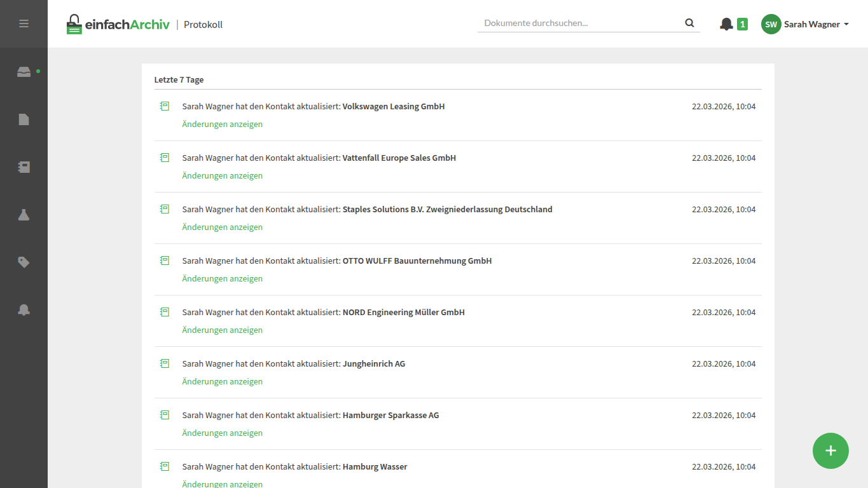This screenshot has height=488, width=868.
Task: Click the Vattenfall Europe Sales GmbH name
Action: 399,158
